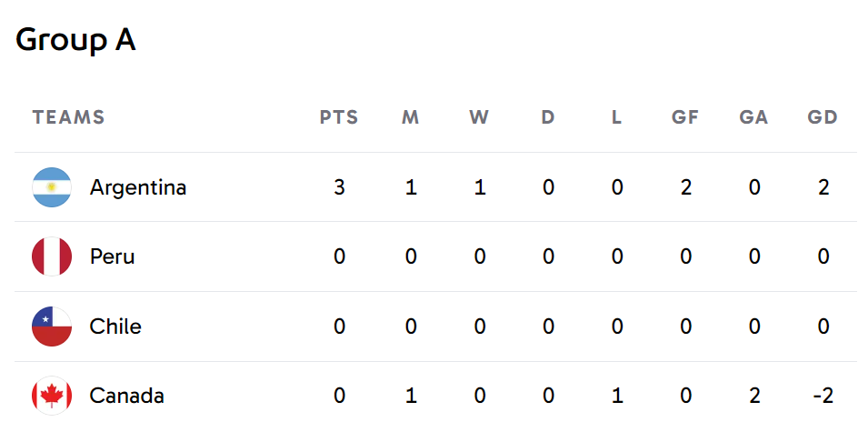Click the Canada flag icon
Image resolution: width=868 pixels, height=442 pixels.
[x=52, y=396]
